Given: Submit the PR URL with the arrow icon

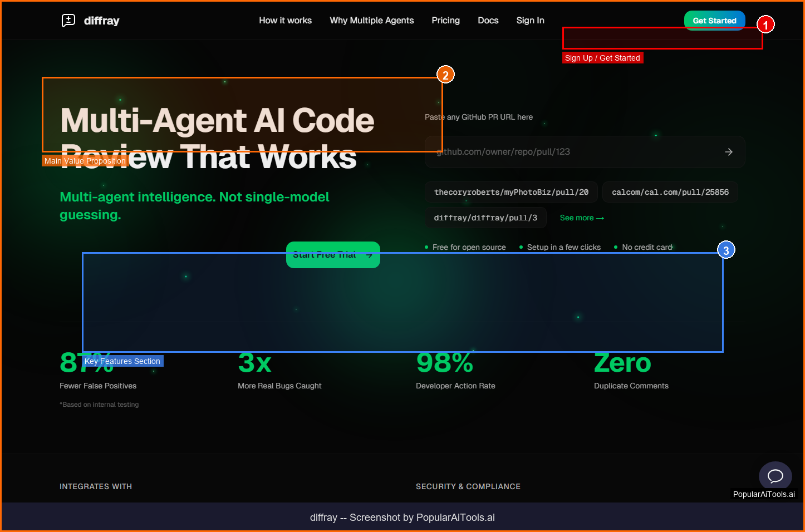Looking at the screenshot, I should click(x=729, y=152).
